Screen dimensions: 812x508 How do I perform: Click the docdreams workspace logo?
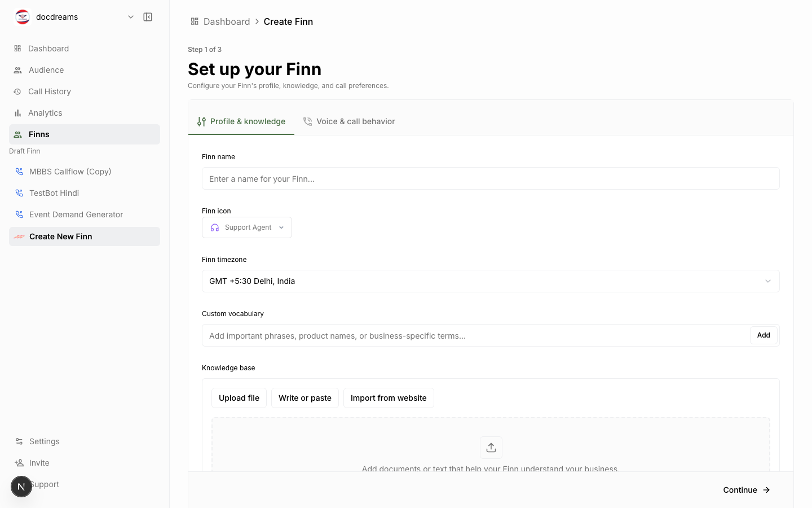(23, 17)
